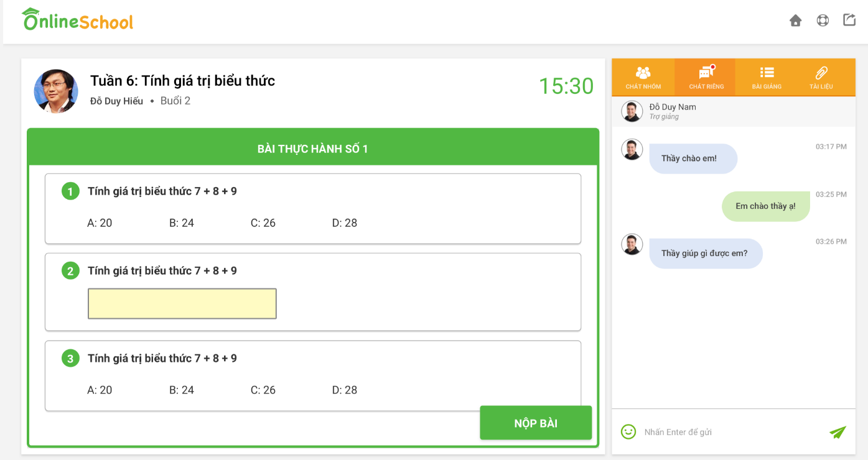Switch to the Chát Riêng tab

tap(705, 78)
